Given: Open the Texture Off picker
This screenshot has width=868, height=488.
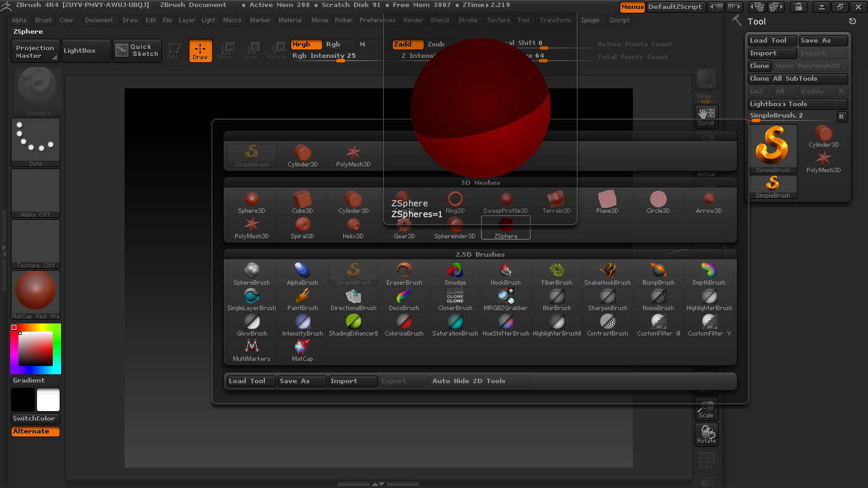Looking at the screenshot, I should (x=36, y=244).
